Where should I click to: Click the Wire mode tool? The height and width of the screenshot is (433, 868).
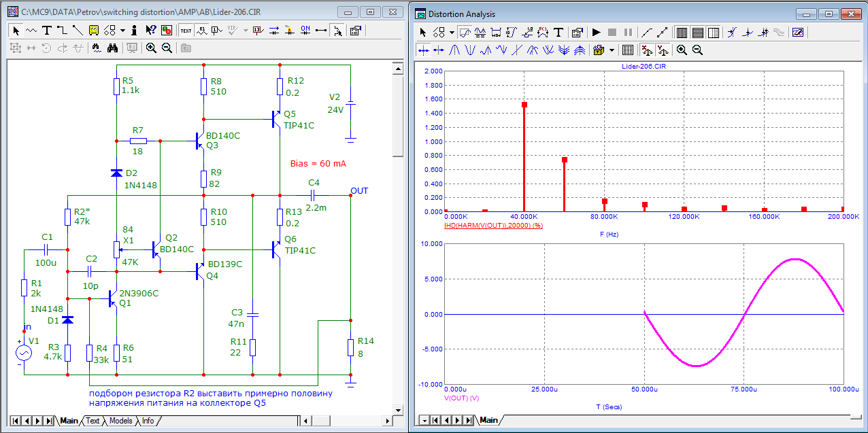pos(62,30)
